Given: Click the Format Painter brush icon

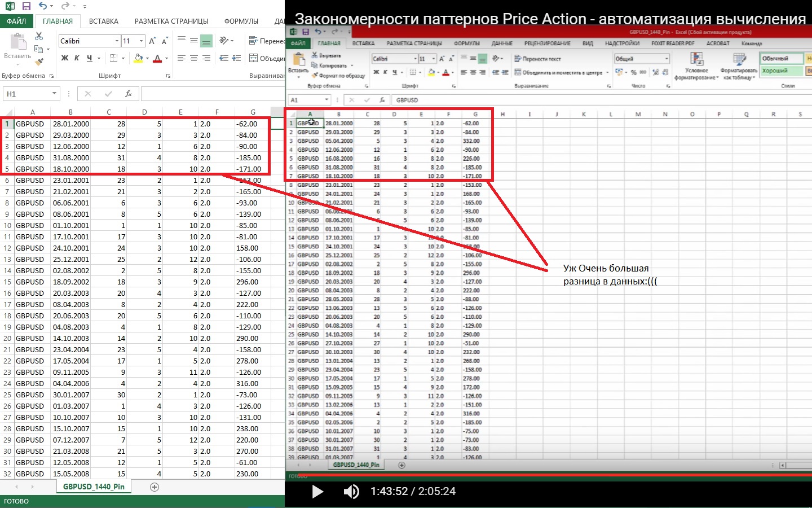Looking at the screenshot, I should click(39, 62).
